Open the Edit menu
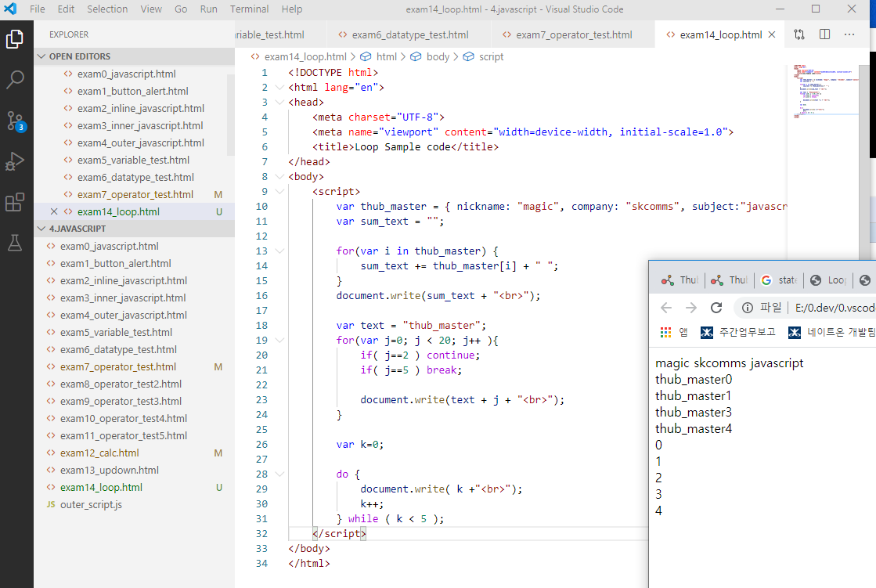Screen dimensions: 876x588 (66, 9)
